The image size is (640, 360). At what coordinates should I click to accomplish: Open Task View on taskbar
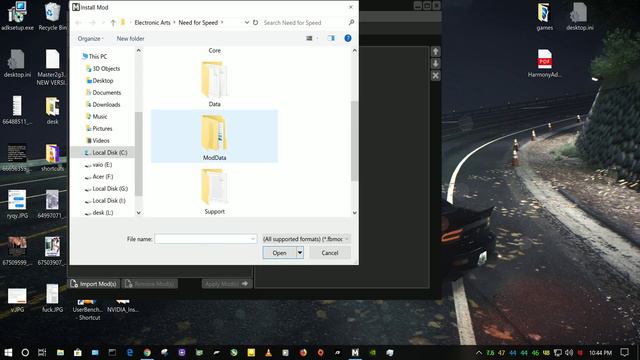[x=42, y=352]
